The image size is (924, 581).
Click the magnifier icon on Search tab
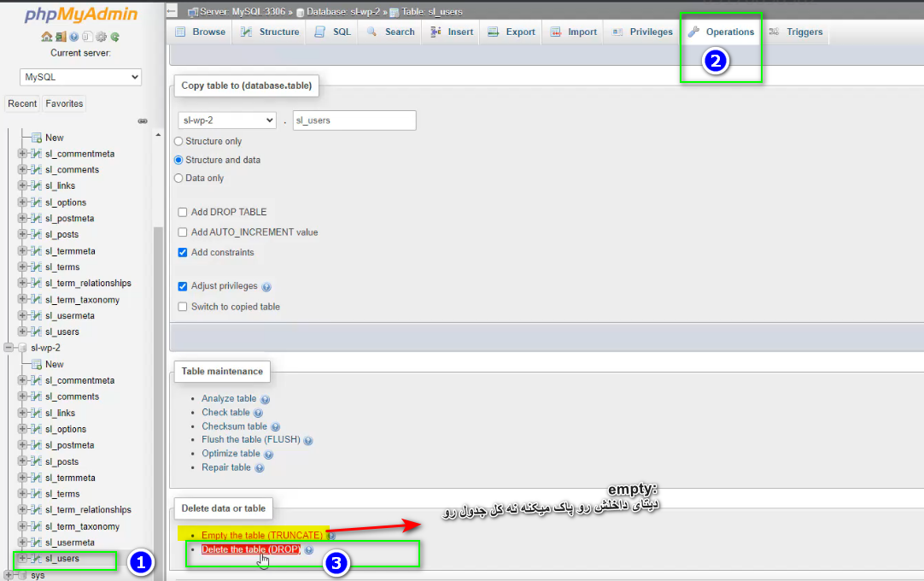[371, 32]
